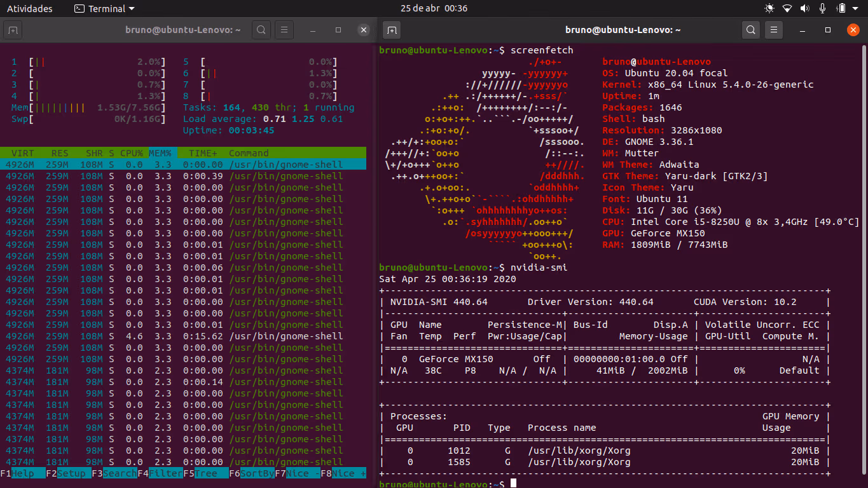Sort by RES column header in htop
868x488 pixels.
pyautogui.click(x=60, y=153)
